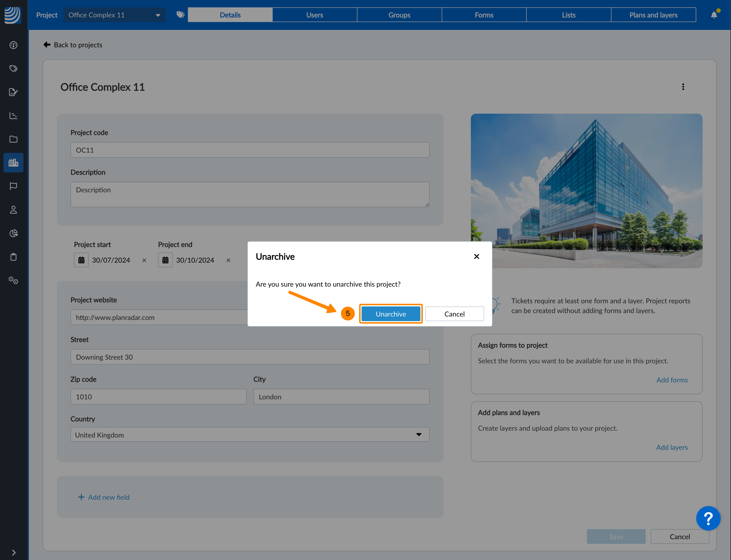
Task: Click the notifications bell icon
Action: coord(714,15)
